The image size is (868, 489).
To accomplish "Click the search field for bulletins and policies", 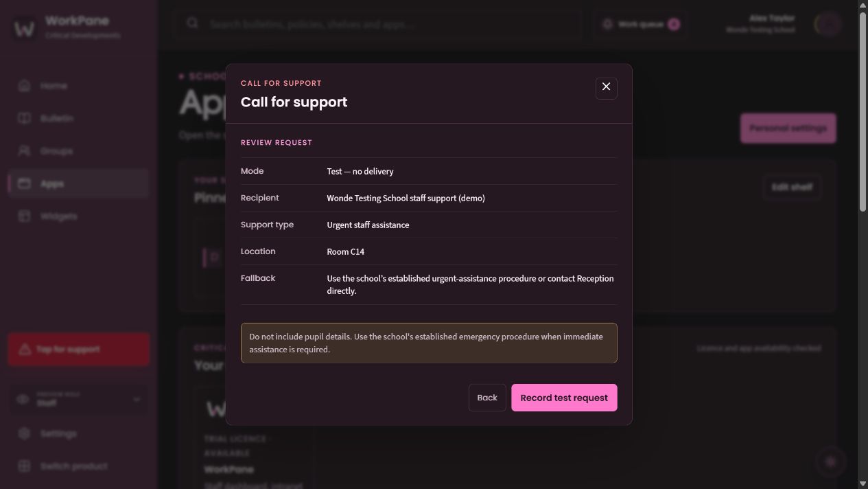I will point(378,24).
